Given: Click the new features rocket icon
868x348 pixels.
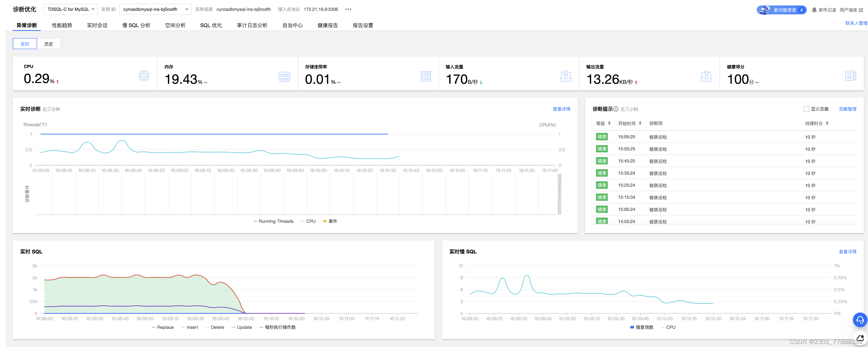Looking at the screenshot, I should click(x=764, y=10).
